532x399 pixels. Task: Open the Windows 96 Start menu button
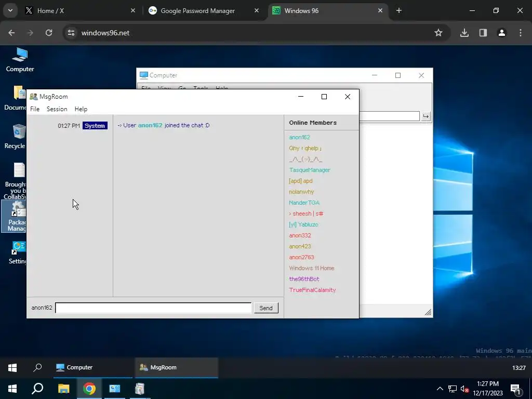point(12,367)
